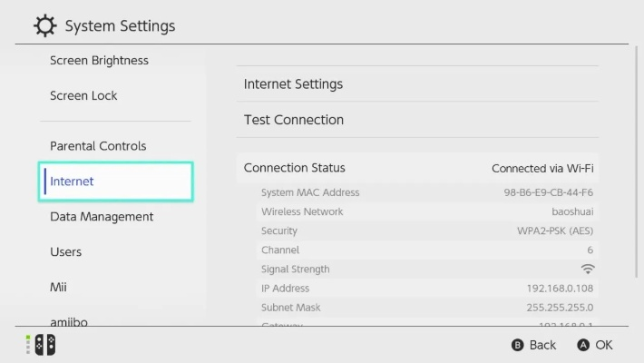Go to Parental Controls
This screenshot has width=644, height=363.
[98, 146]
